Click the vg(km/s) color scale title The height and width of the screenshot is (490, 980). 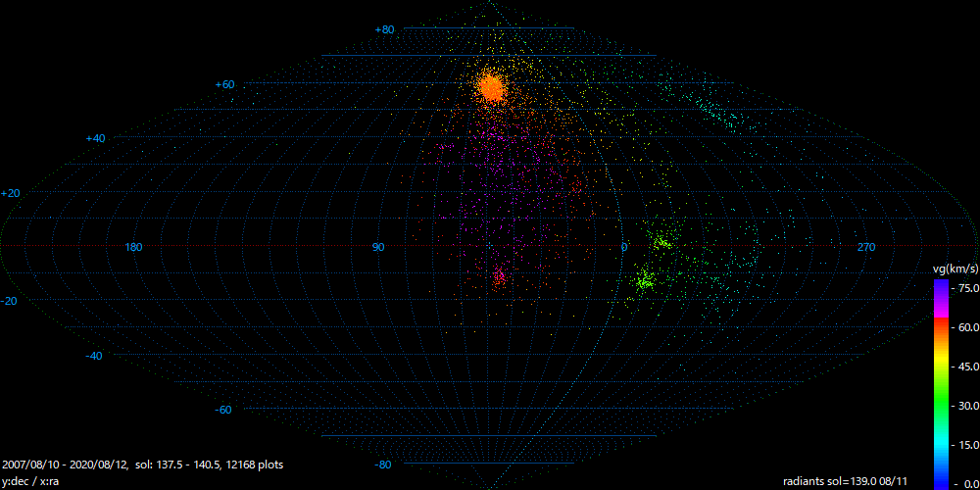(x=955, y=268)
